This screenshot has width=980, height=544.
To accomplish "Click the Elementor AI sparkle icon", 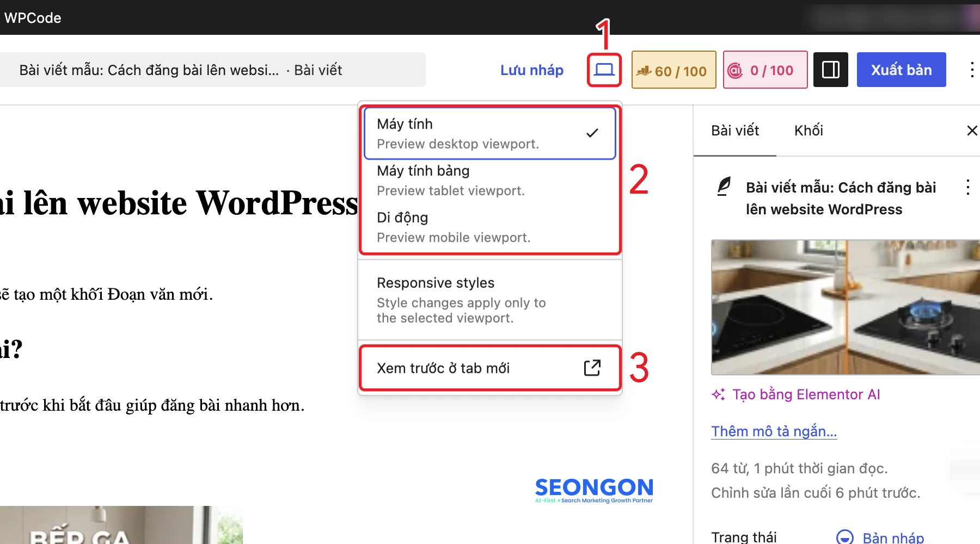I will [x=719, y=394].
